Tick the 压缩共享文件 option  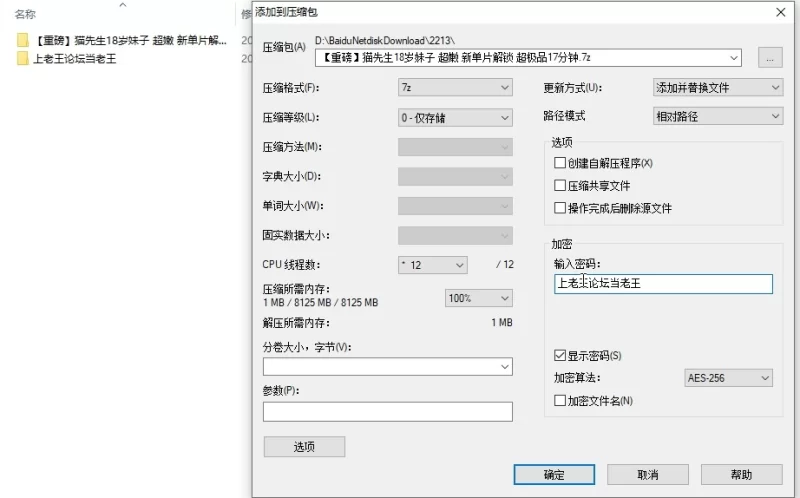coord(560,186)
